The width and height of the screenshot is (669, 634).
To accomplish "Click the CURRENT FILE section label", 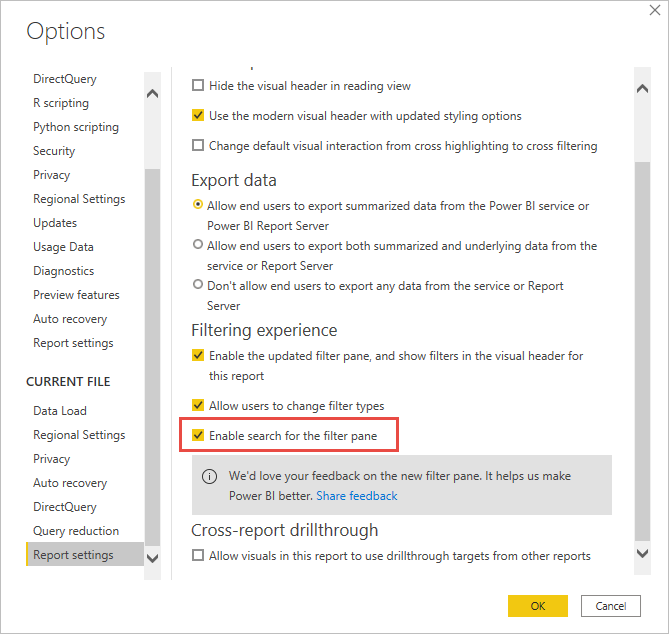I will point(68,381).
